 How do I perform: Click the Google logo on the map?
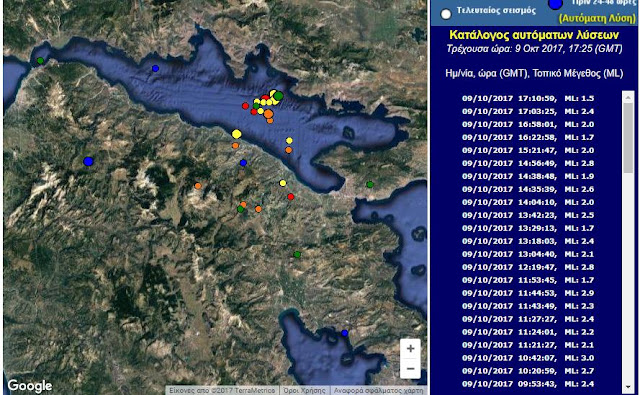click(30, 385)
